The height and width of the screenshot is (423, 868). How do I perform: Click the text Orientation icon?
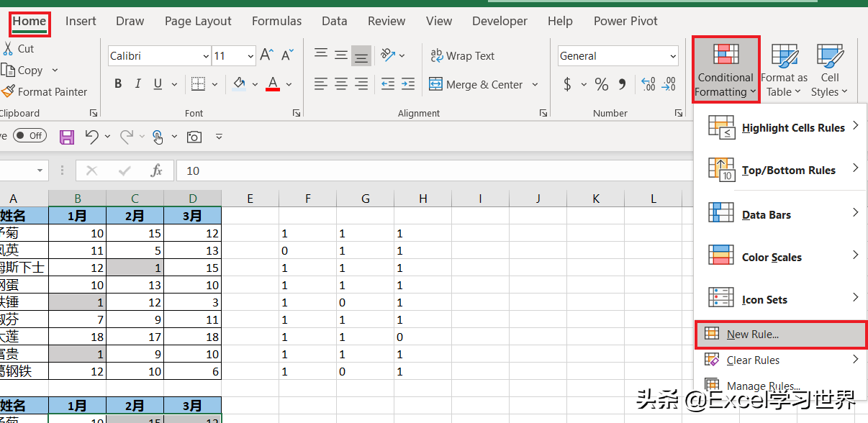[x=389, y=55]
